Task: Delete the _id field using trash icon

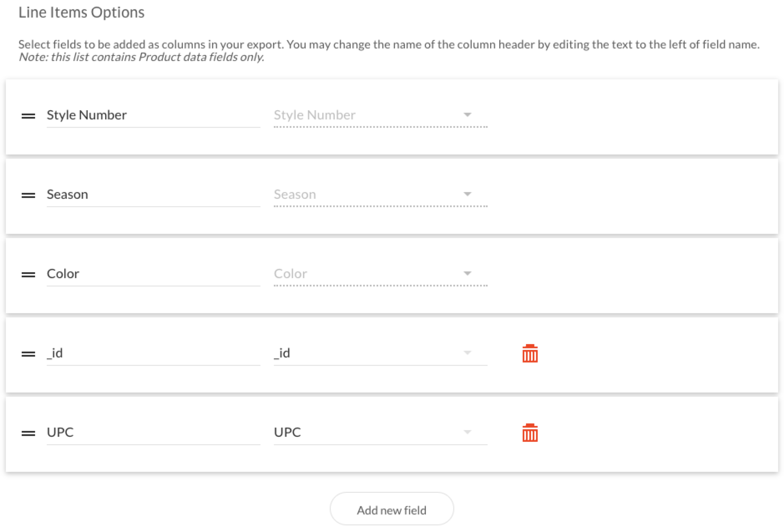Action: 529,353
